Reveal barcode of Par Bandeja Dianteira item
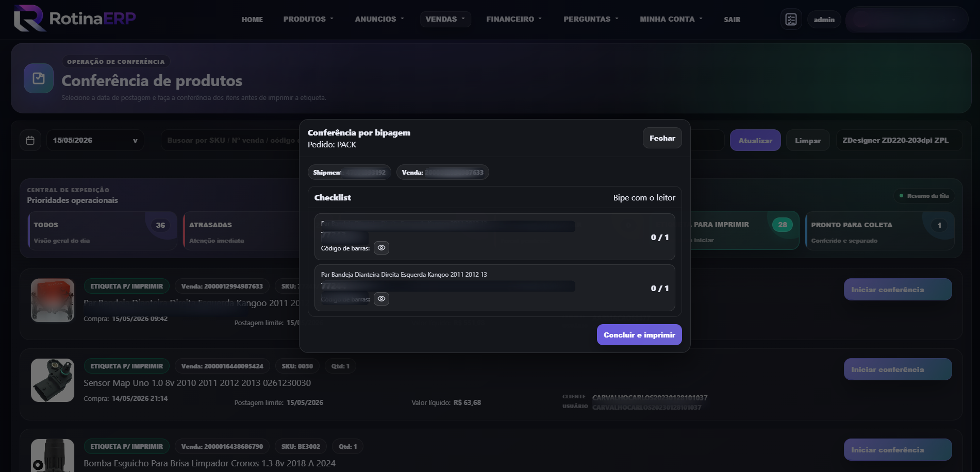This screenshot has height=472, width=980. (x=381, y=299)
